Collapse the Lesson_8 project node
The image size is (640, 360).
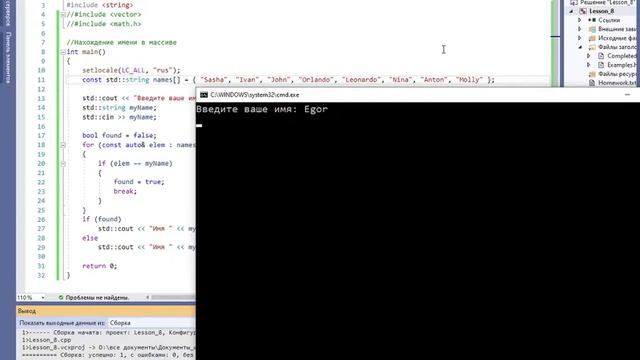571,11
